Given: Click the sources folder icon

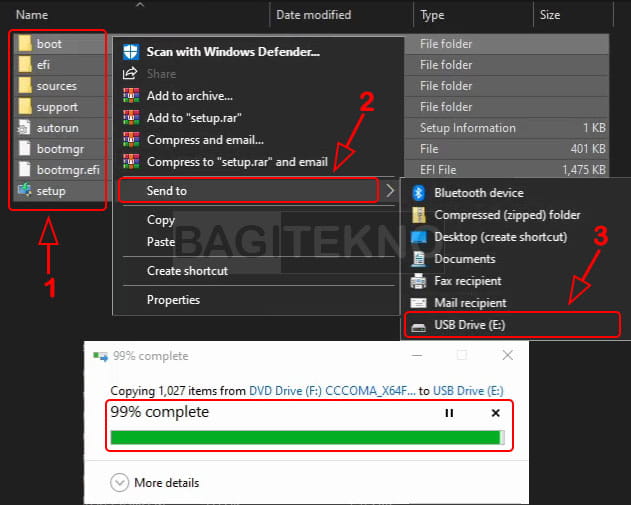Looking at the screenshot, I should (x=25, y=85).
